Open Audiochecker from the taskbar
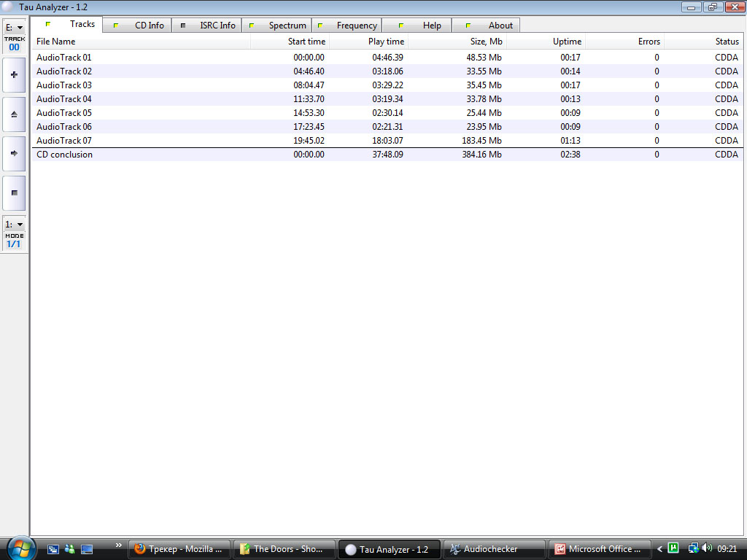The image size is (747, 560). tap(495, 549)
